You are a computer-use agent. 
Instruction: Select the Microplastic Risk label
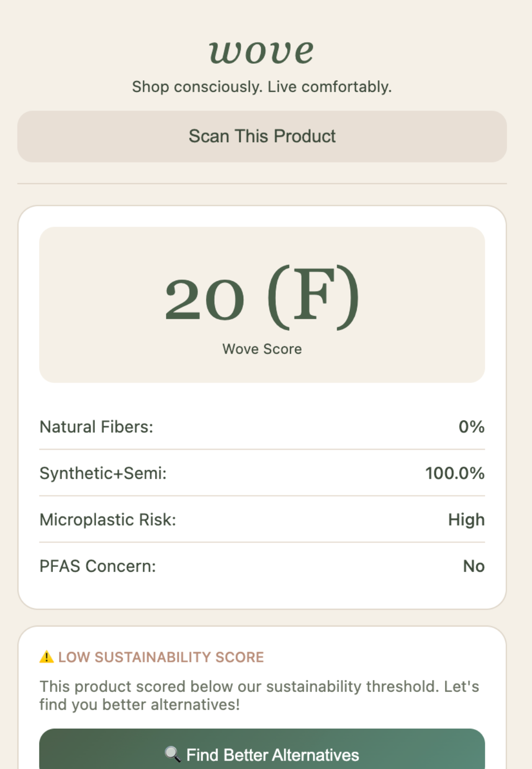pyautogui.click(x=108, y=519)
